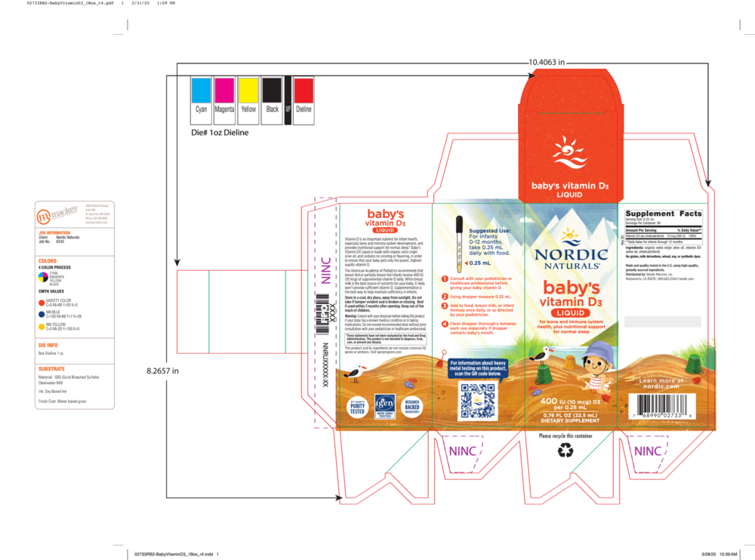Click the Supplement Facts panel heading
Image resolution: width=755 pixels, height=560 pixels.
(661, 214)
